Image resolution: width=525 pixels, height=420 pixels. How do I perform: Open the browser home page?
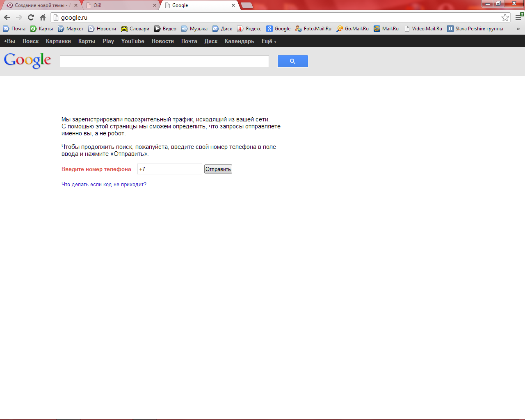(x=43, y=17)
